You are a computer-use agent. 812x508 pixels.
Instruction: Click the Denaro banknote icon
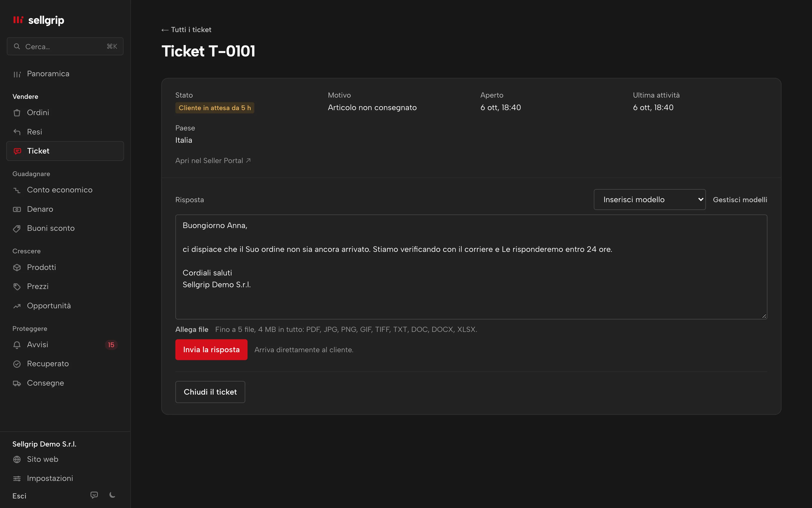point(17,209)
